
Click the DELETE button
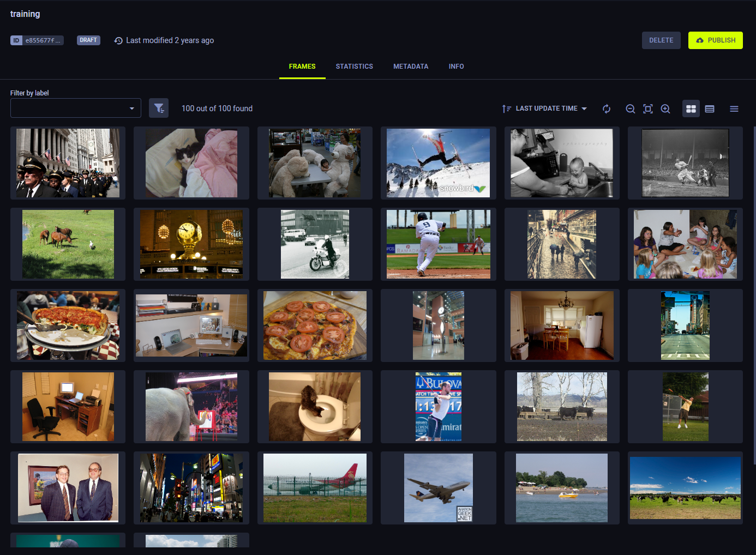tap(661, 40)
